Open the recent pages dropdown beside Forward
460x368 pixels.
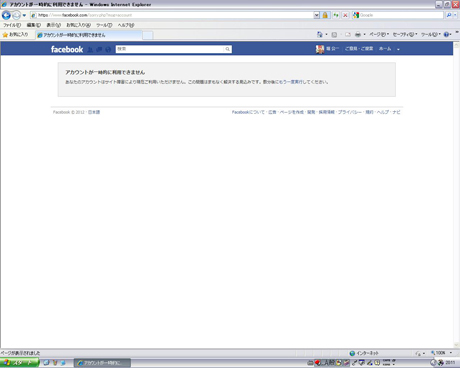[x=24, y=15]
